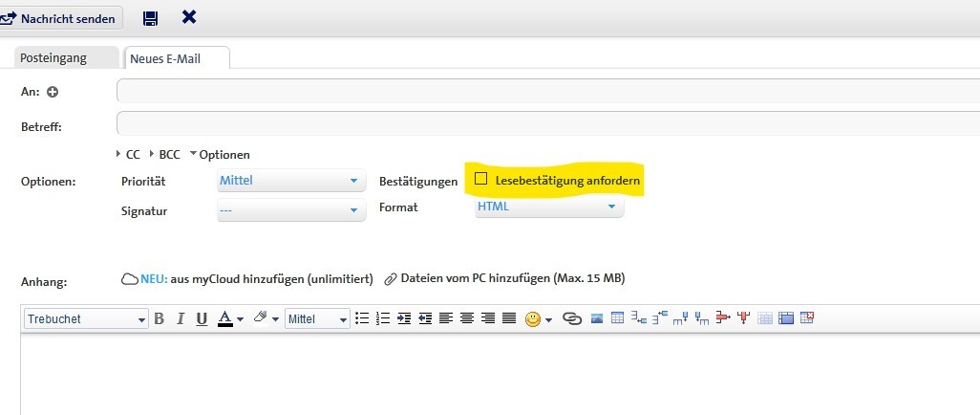Insert a new table
The height and width of the screenshot is (415, 980).
(617, 318)
